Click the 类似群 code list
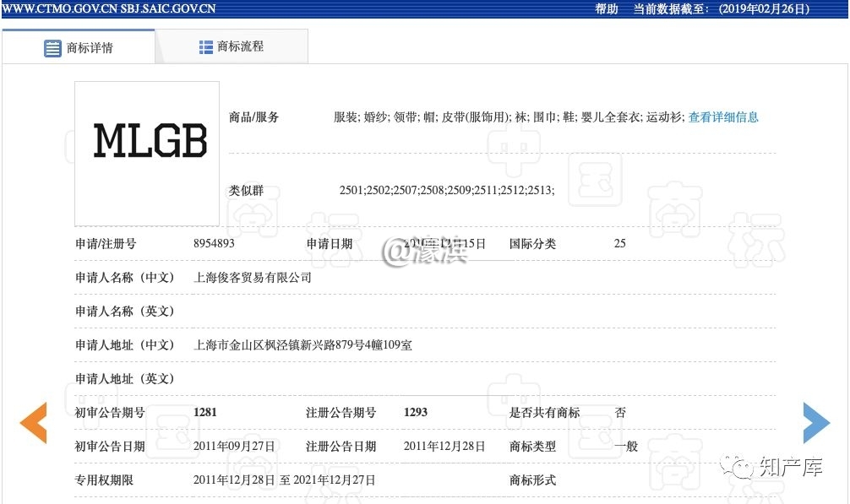Image resolution: width=850 pixels, height=504 pixels. click(x=446, y=190)
